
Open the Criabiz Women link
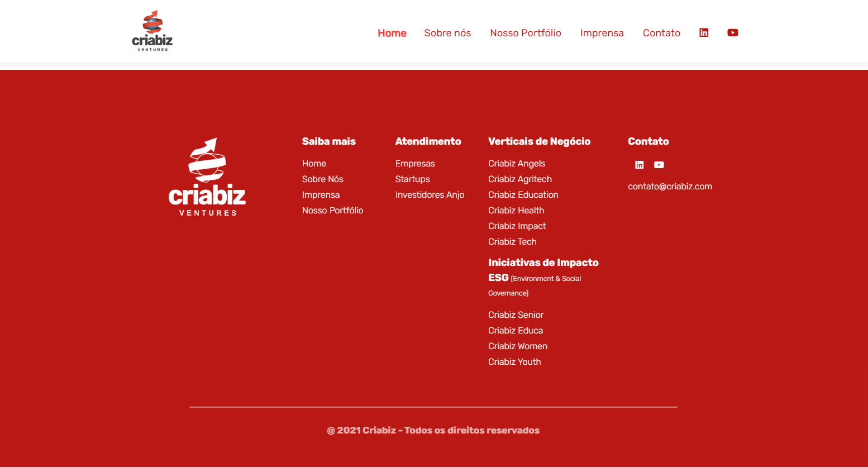[x=517, y=346]
